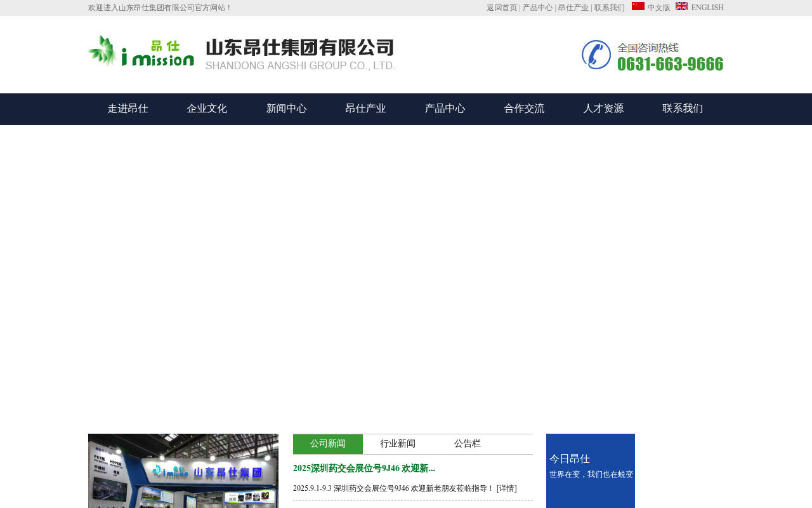The image size is (812, 508).
Task: Select the 公告栏 tab
Action: point(468,444)
